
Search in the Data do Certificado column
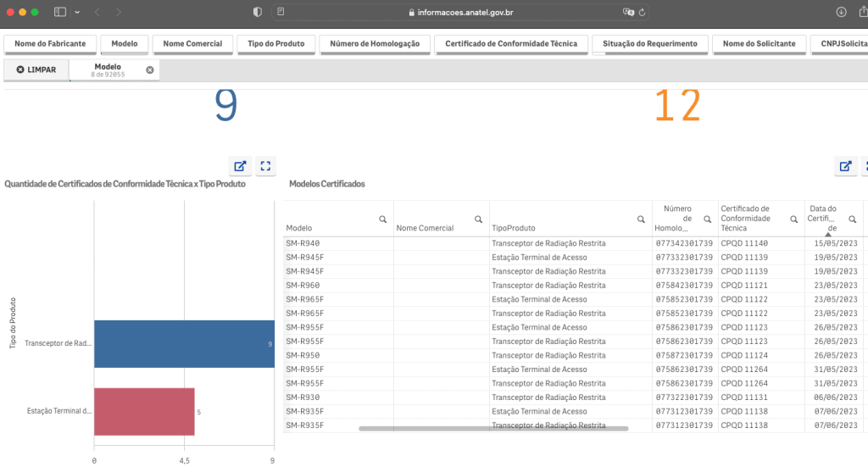[x=853, y=220]
